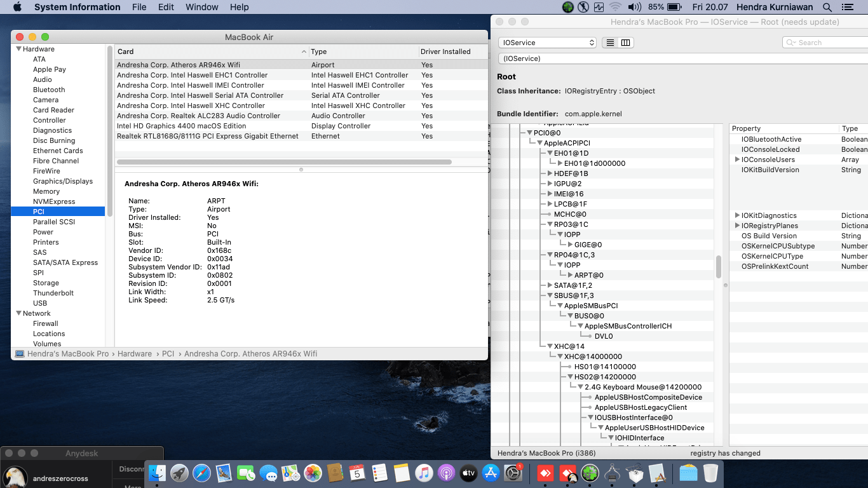Select Thunderbolt in the Hardware sidebar
The image size is (868, 488).
tap(53, 293)
